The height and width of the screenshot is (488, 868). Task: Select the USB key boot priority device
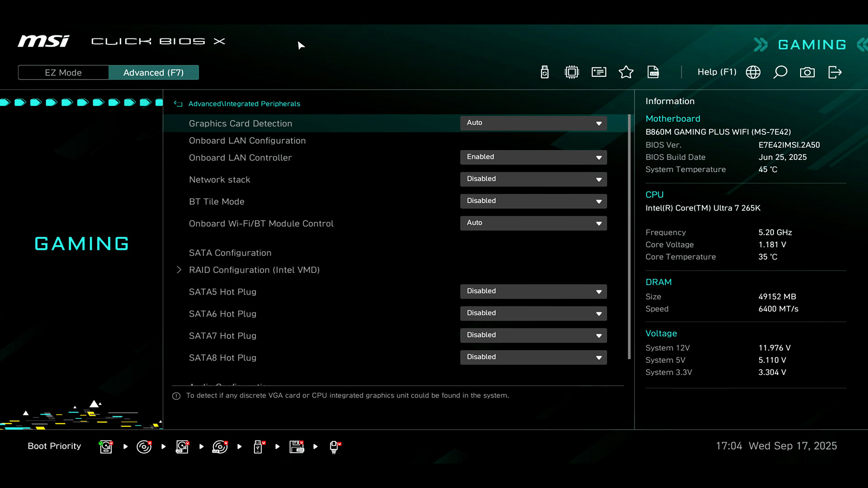pyautogui.click(x=258, y=446)
